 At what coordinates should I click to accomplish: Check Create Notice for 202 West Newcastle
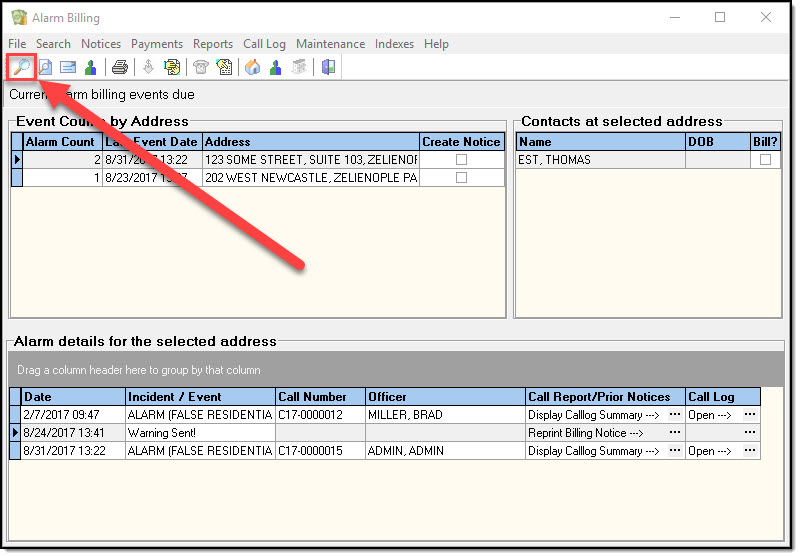(461, 178)
